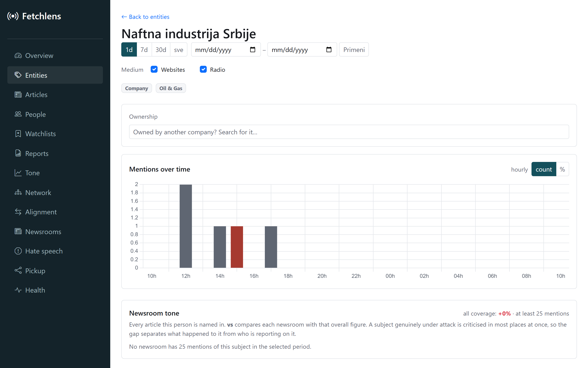588x368 pixels.
Task: Open Reports in the sidebar
Action: (x=55, y=153)
